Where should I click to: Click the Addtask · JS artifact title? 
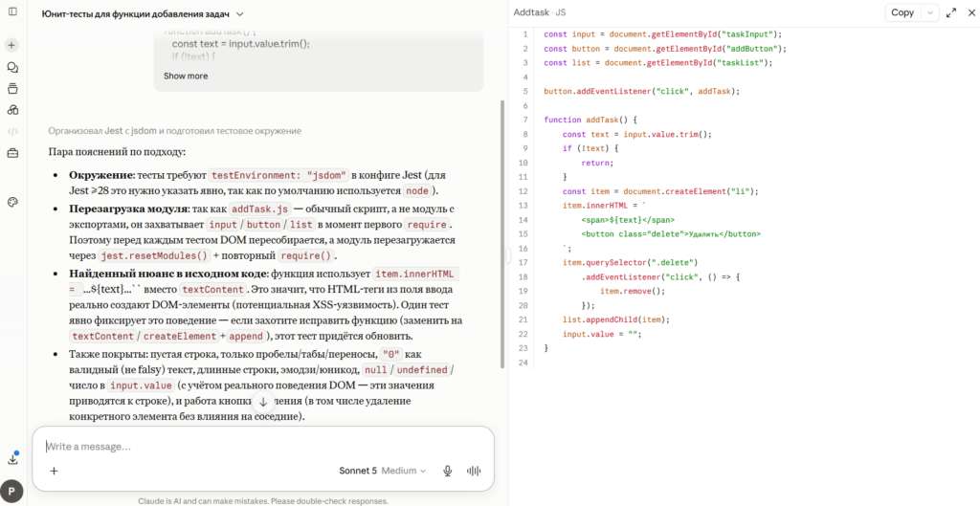coord(540,12)
